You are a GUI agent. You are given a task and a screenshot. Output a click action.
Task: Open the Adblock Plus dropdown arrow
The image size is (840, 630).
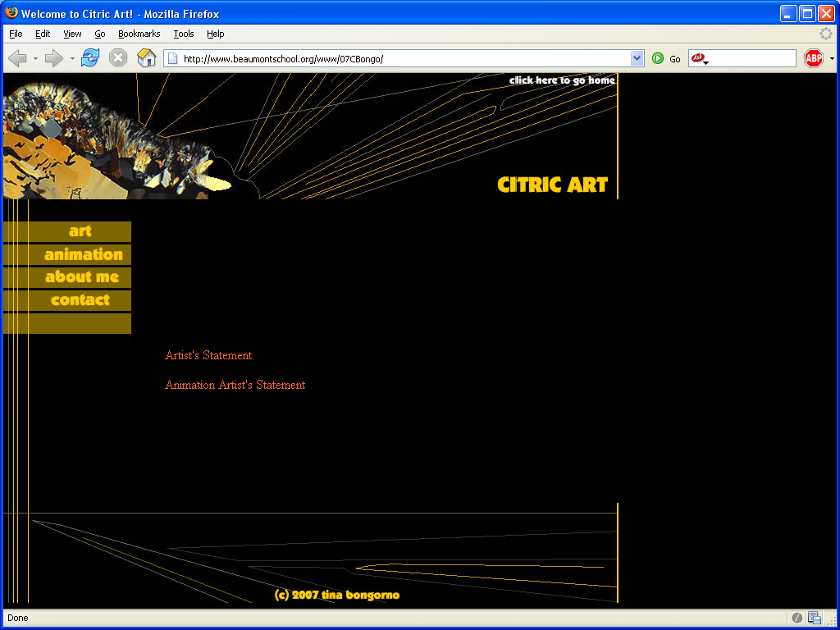[832, 58]
